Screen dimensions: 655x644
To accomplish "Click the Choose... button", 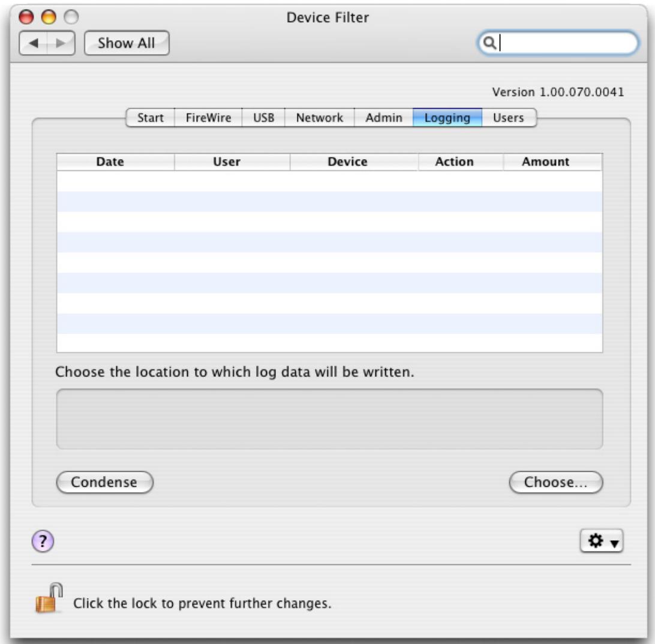I will tap(555, 483).
